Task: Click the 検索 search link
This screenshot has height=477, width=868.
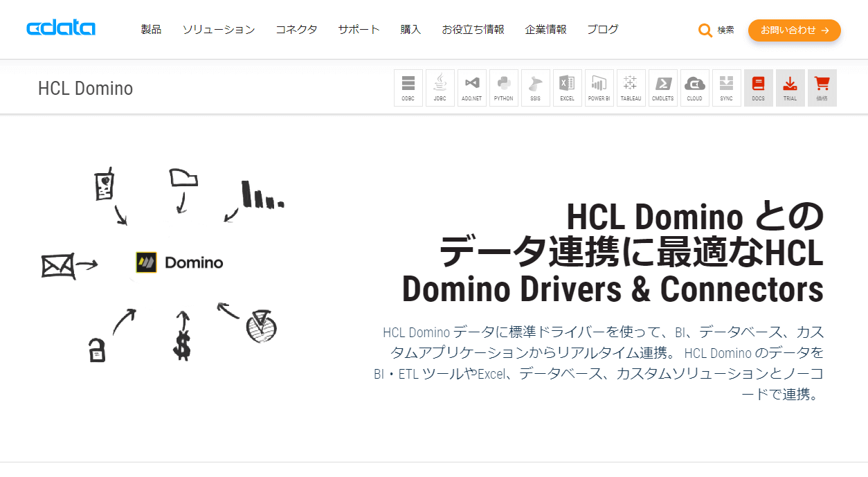Action: click(x=725, y=30)
